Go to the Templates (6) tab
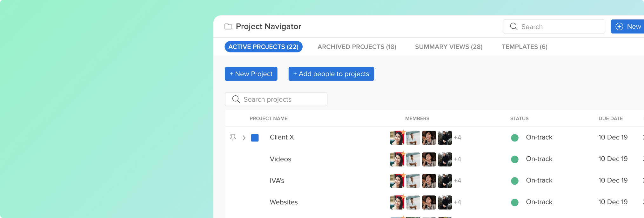The width and height of the screenshot is (644, 218). pyautogui.click(x=525, y=47)
